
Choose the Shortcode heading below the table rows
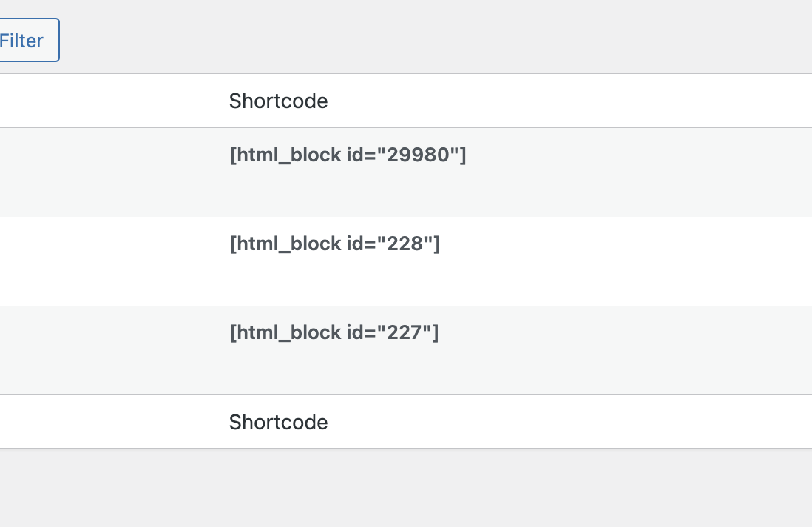(278, 422)
